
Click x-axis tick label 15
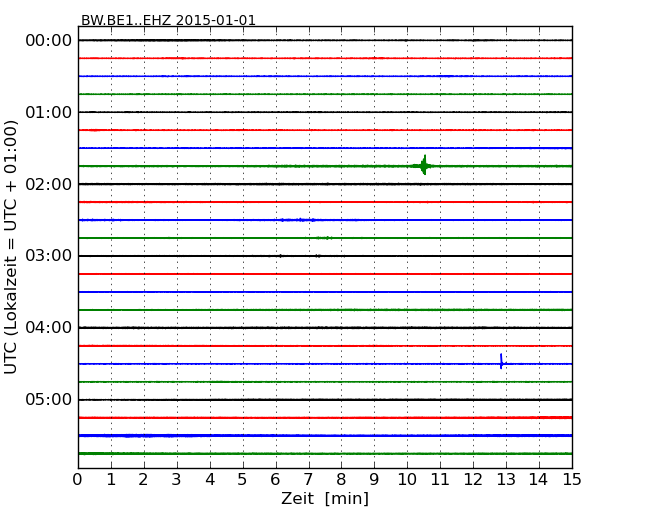point(572,480)
